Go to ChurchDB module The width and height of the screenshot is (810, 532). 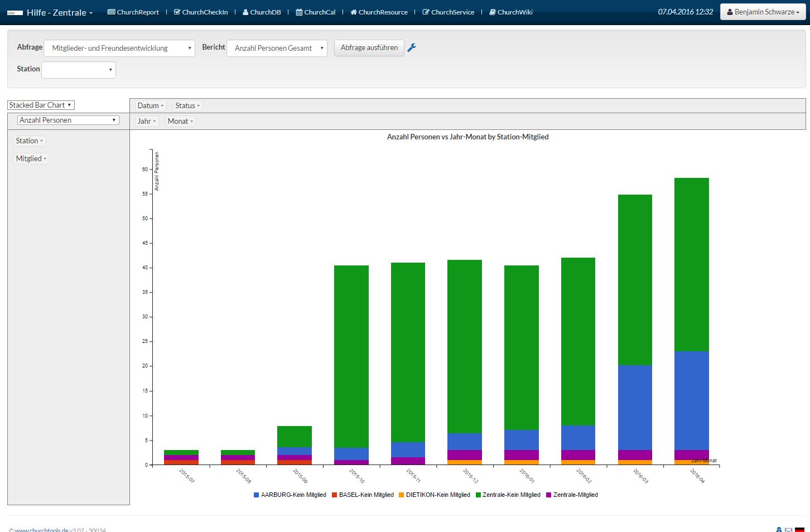(x=262, y=12)
